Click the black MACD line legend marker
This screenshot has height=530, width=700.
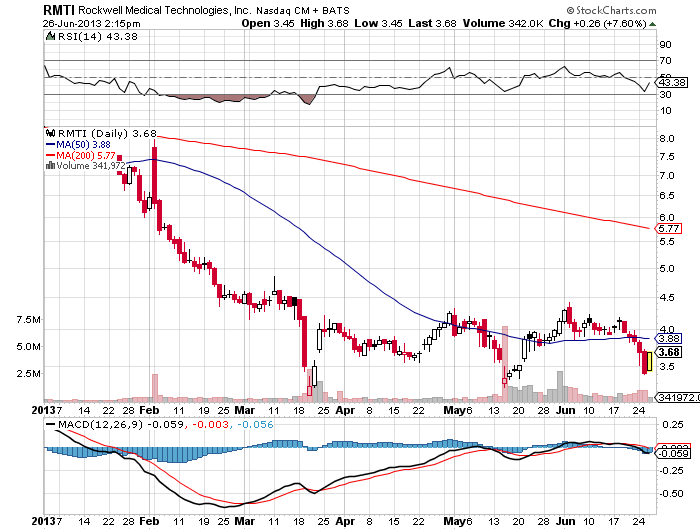51,424
